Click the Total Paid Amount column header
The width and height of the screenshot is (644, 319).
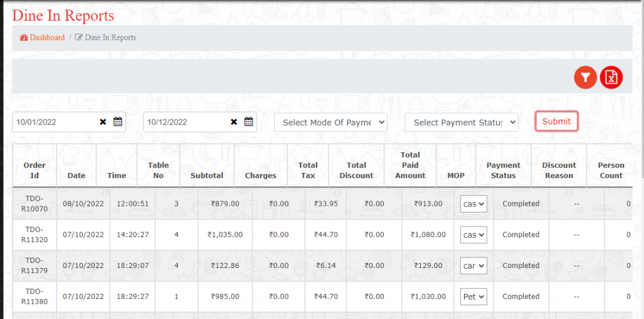point(410,165)
